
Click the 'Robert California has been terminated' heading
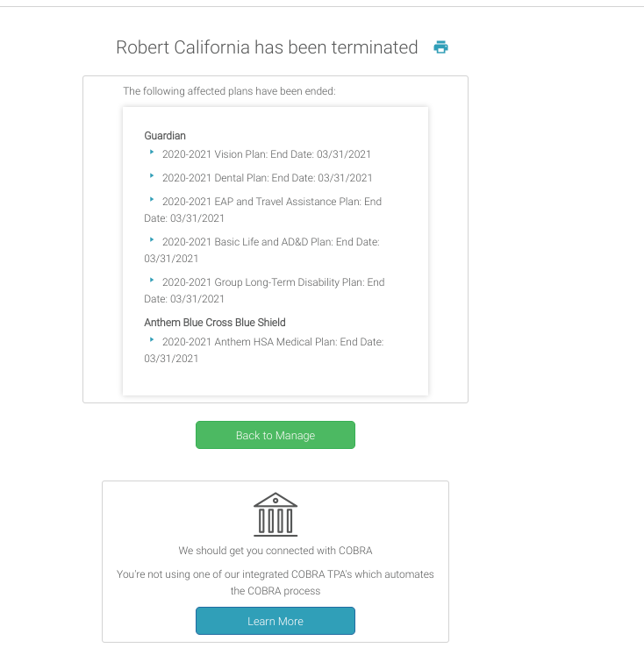coord(267,47)
